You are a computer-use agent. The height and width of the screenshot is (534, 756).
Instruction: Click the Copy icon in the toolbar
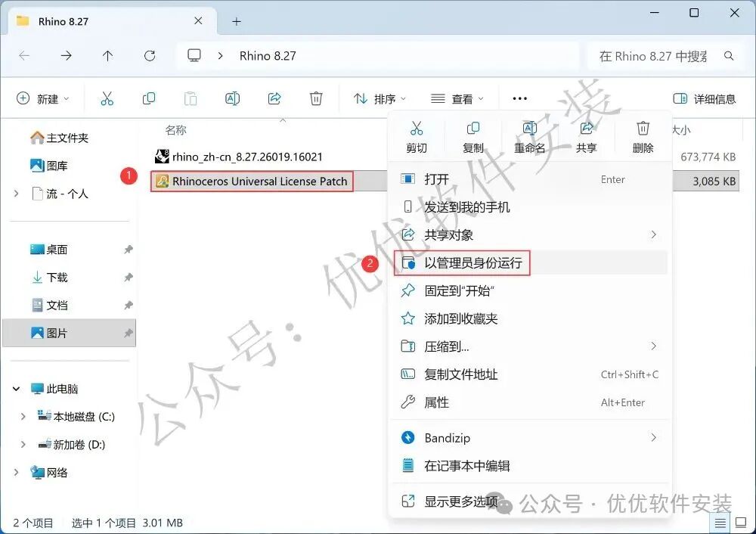pyautogui.click(x=149, y=99)
